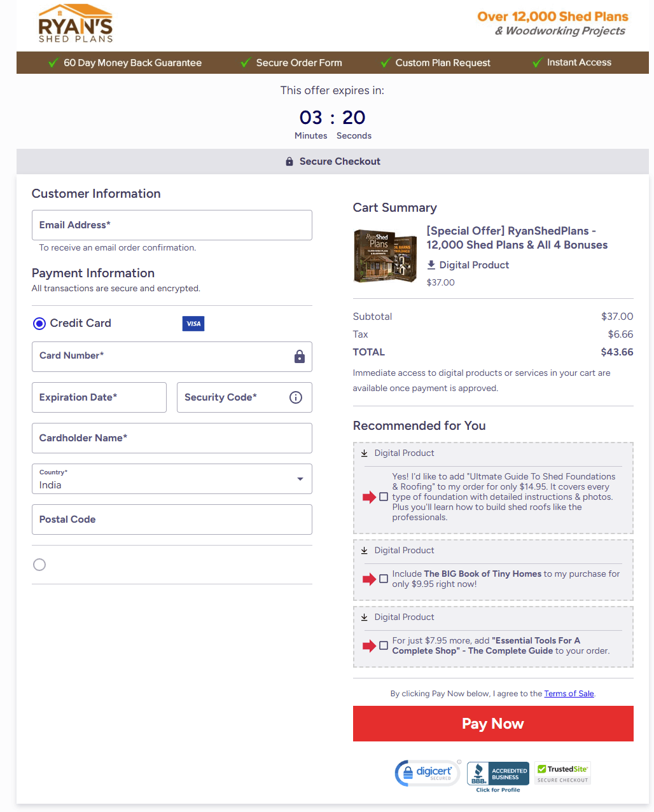
Task: Click the Secure Checkout padlock icon
Action: pos(289,161)
